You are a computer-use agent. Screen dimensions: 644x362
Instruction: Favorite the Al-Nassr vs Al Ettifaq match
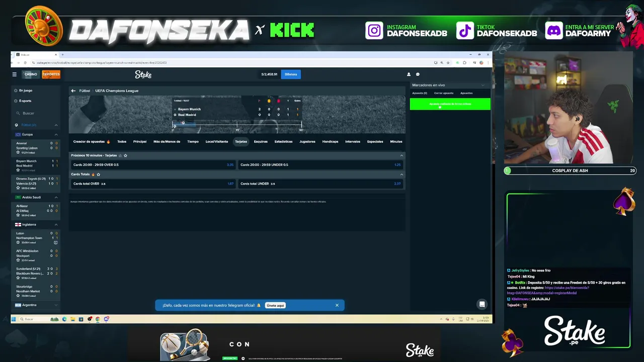coord(18,215)
